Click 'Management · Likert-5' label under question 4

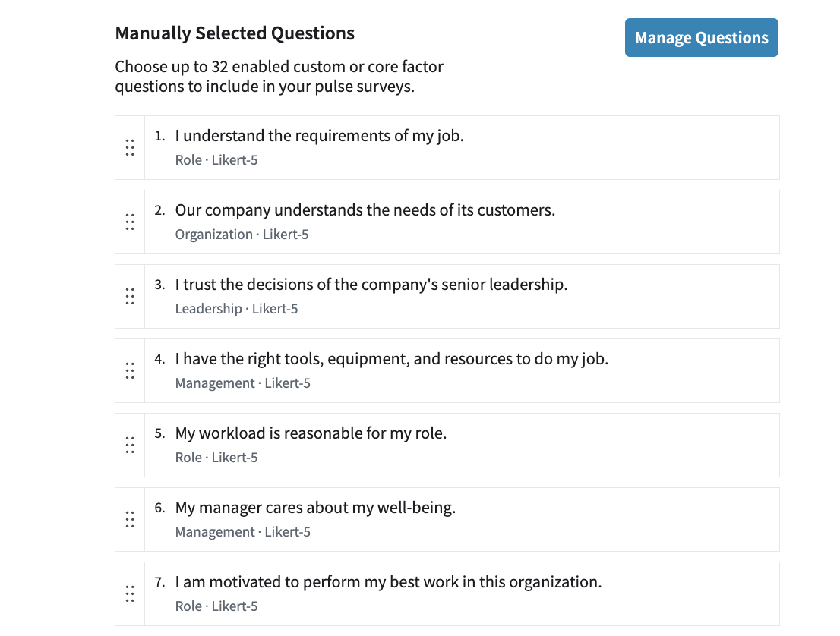[242, 383]
